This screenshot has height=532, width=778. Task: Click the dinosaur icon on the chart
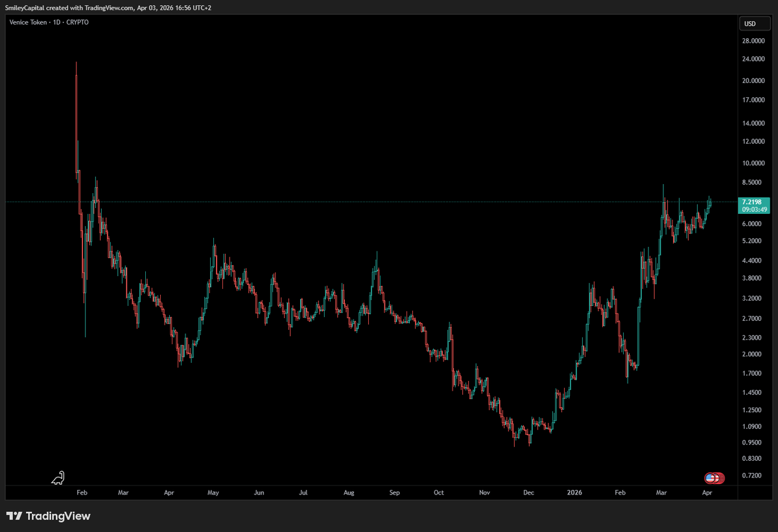coord(58,478)
